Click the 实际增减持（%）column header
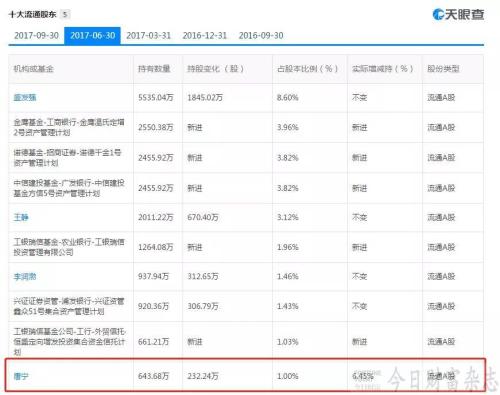Viewport: 500px width, 395px height. coord(382,69)
